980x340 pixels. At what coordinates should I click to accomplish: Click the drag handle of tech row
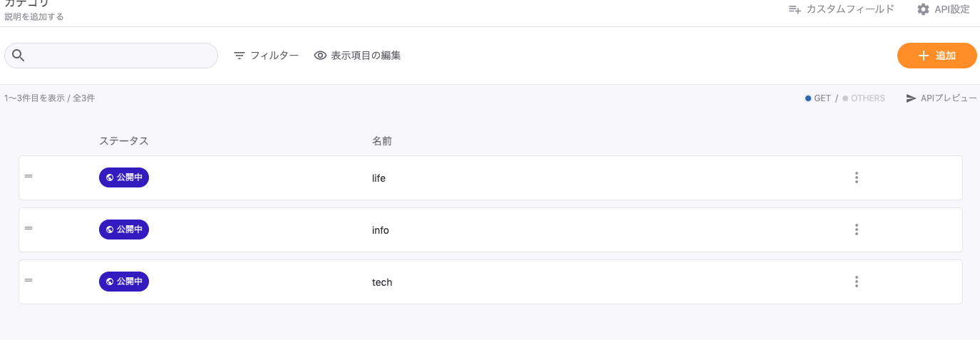tap(29, 280)
